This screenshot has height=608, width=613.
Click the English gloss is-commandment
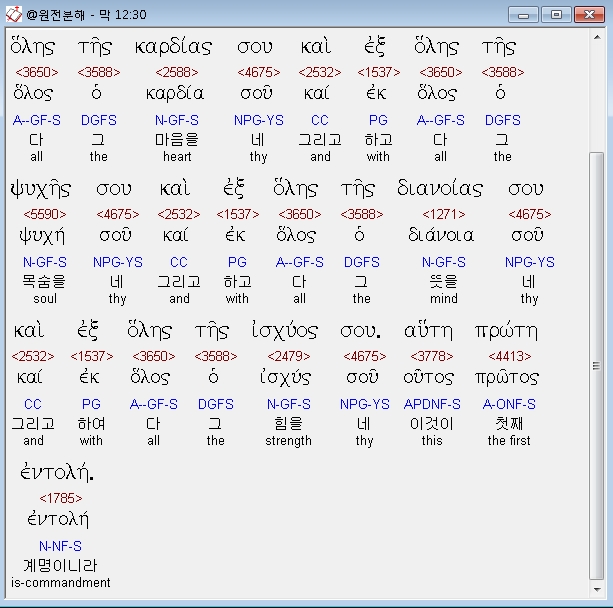click(61, 583)
